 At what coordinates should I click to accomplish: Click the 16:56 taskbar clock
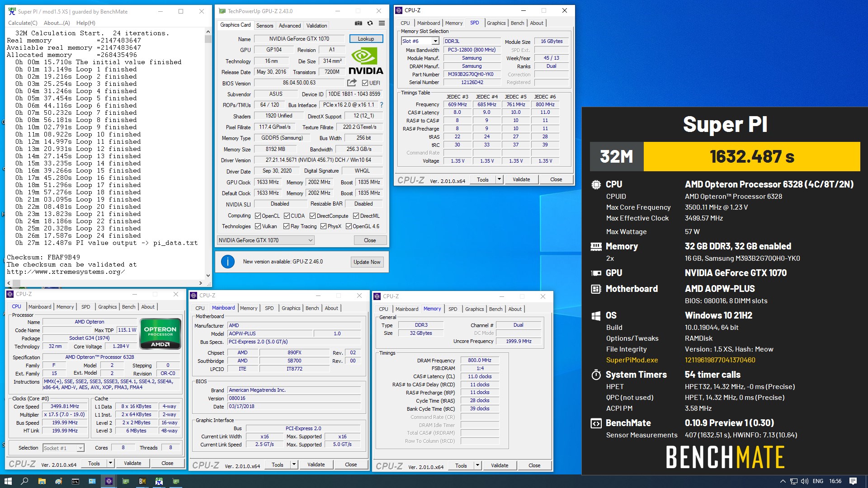[x=835, y=481]
